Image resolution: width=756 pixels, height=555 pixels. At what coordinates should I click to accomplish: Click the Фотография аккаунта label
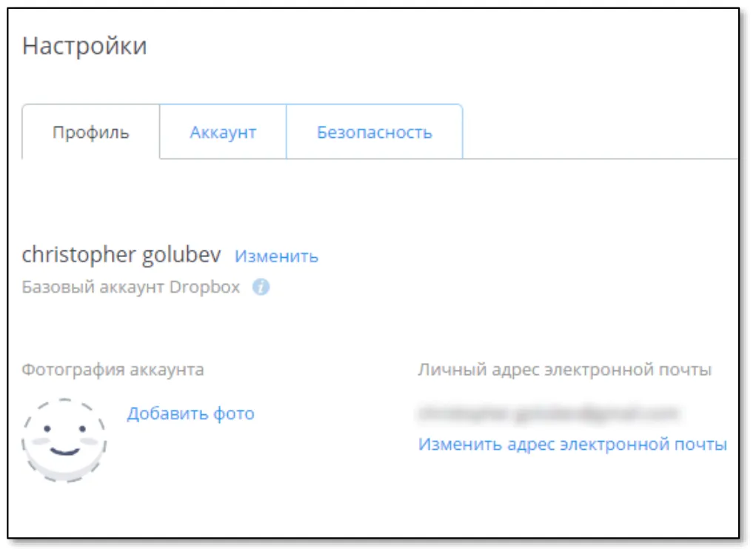pyautogui.click(x=113, y=370)
